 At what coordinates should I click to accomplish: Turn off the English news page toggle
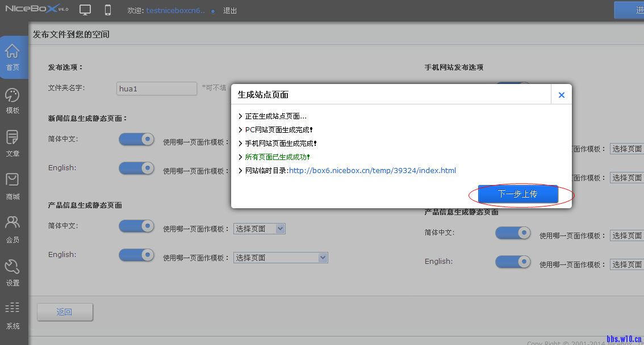136,168
